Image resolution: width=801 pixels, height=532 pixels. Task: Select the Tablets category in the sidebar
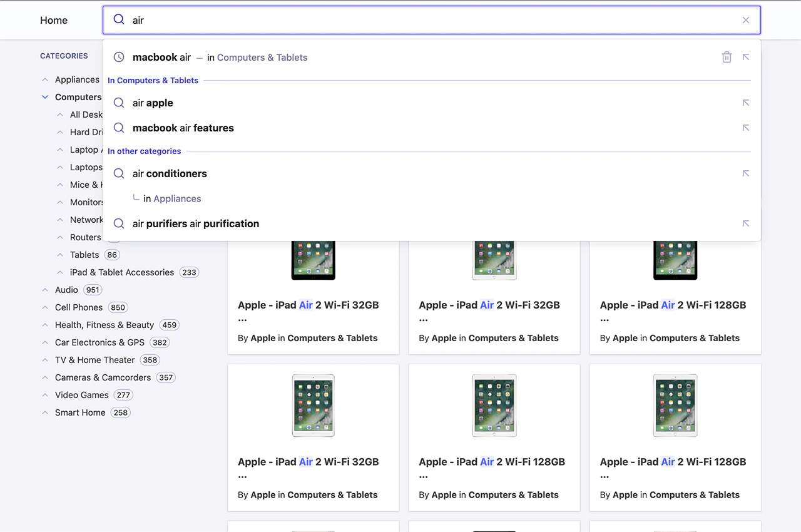[84, 255]
